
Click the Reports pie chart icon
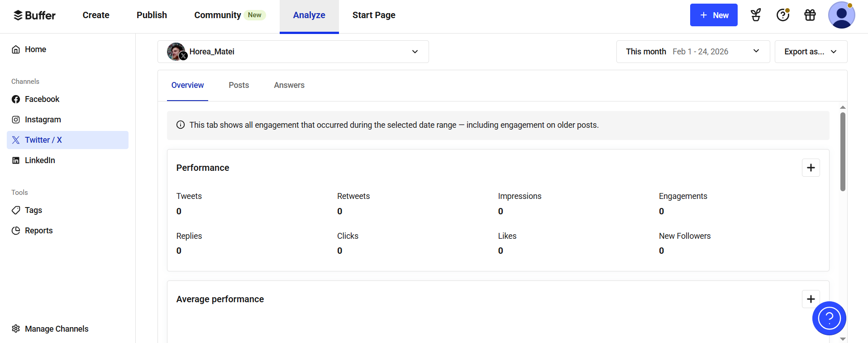tap(16, 231)
